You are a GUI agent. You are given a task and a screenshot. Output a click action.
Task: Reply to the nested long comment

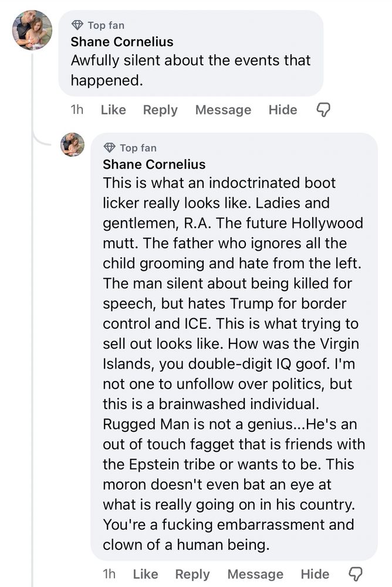pyautogui.click(x=192, y=574)
